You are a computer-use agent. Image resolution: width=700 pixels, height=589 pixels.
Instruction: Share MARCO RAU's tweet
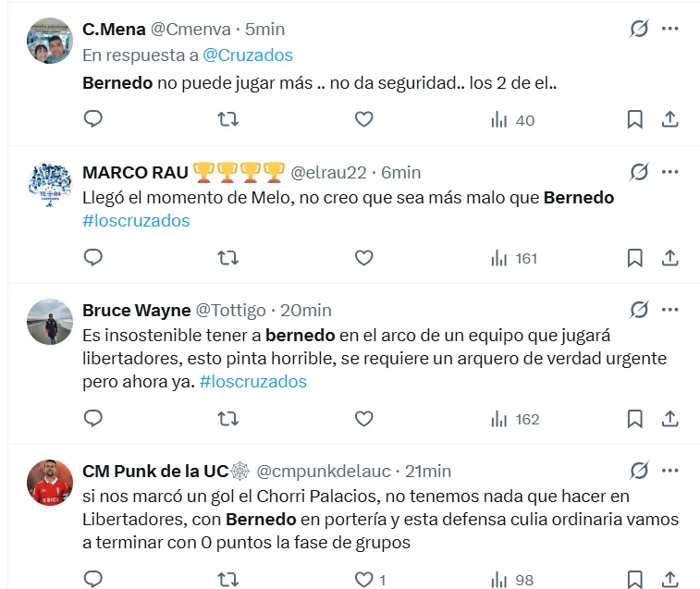point(670,258)
